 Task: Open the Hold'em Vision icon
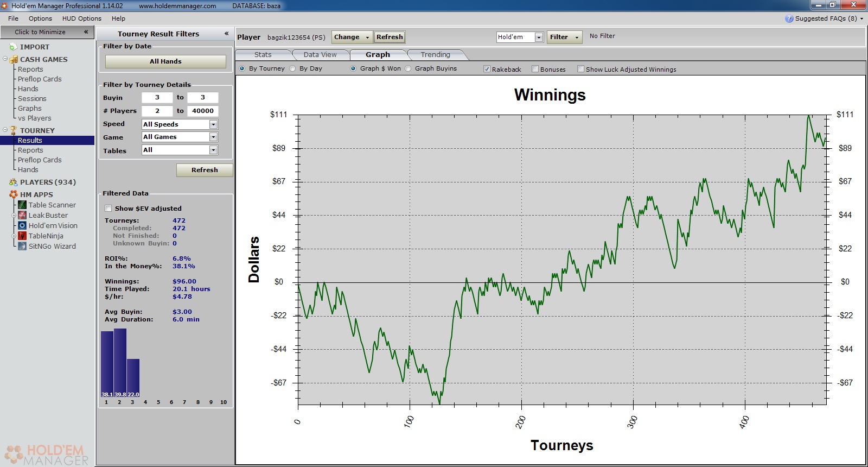point(22,225)
